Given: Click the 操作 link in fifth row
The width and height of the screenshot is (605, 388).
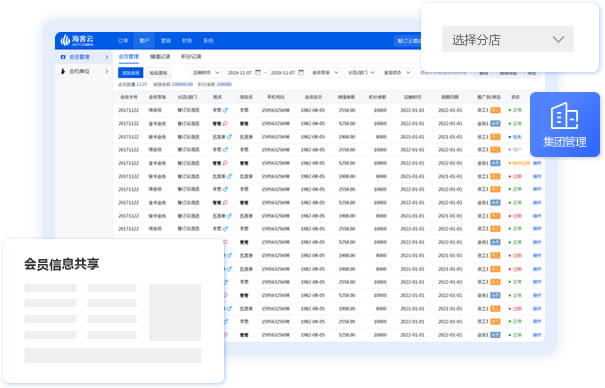Looking at the screenshot, I should point(537,163).
